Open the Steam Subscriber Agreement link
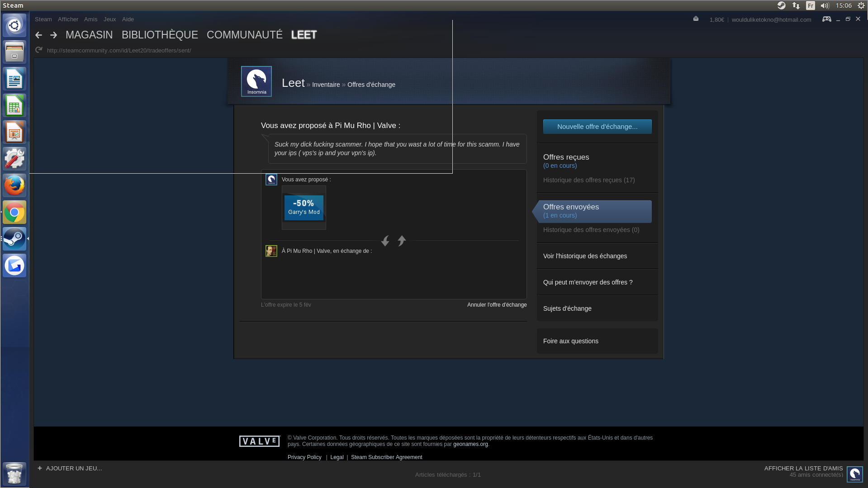 [x=386, y=457]
